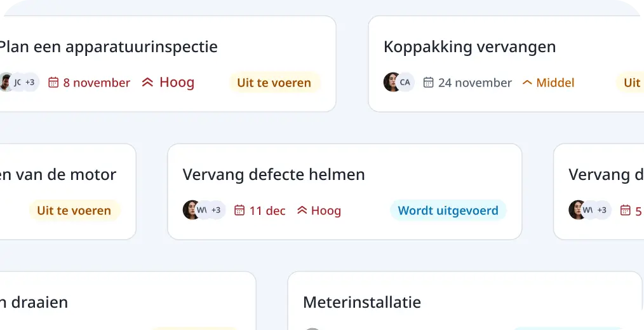Viewport: 644px width, 330px height.
Task: Click double-chevron high priority icon next to large Hoog
Action: pos(147,82)
